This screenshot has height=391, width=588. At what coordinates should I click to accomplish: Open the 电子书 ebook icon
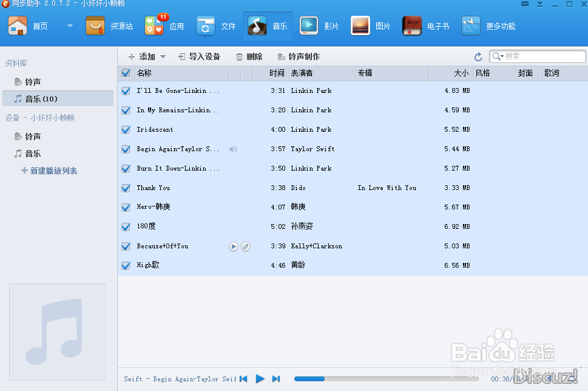(412, 26)
